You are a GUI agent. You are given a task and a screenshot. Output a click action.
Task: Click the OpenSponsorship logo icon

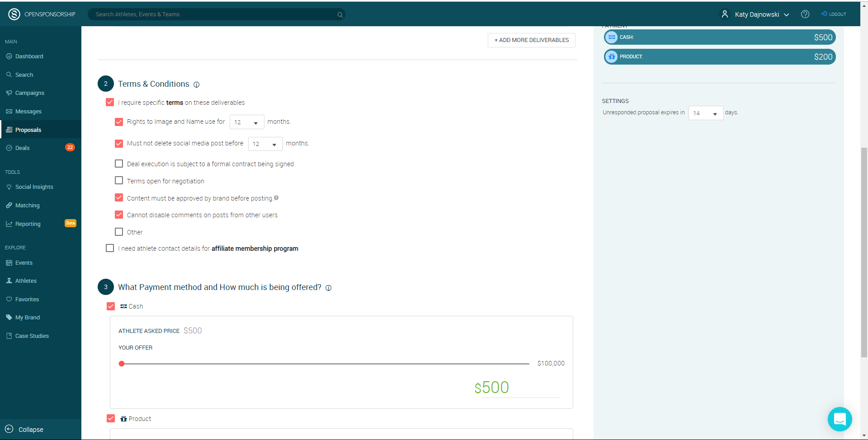pyautogui.click(x=14, y=14)
